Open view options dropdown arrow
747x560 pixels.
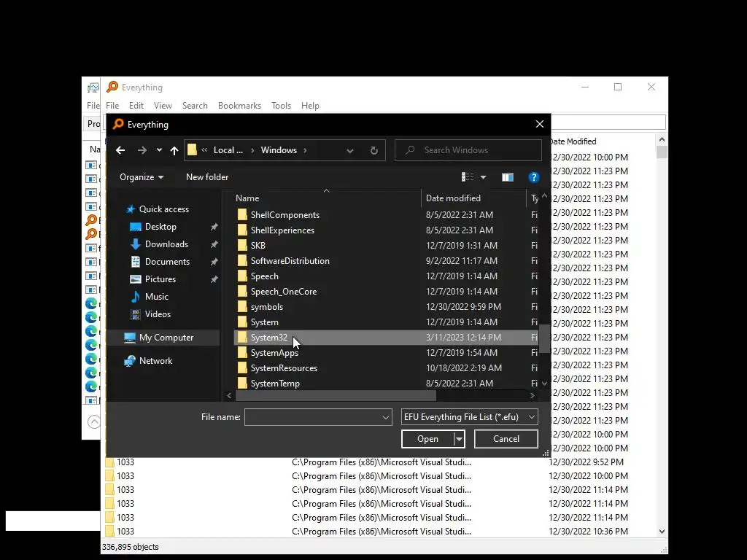[483, 177]
